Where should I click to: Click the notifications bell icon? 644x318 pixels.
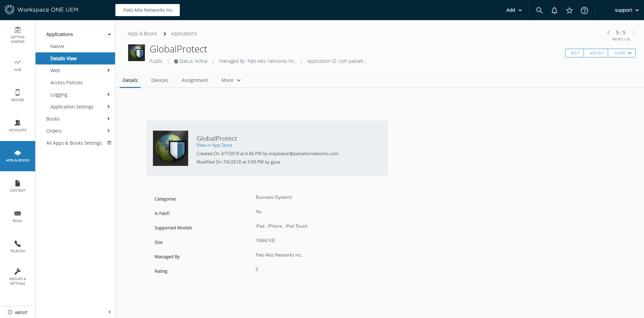click(554, 10)
